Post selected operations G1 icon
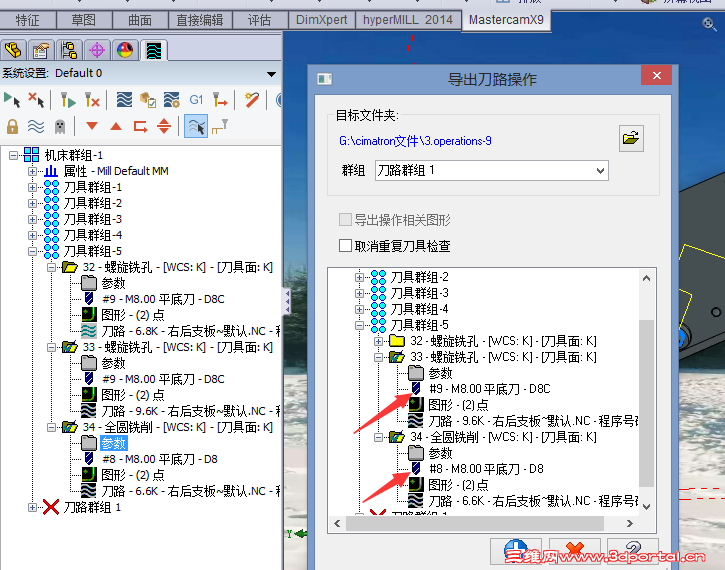Screen dimensions: 725x570 point(196,100)
